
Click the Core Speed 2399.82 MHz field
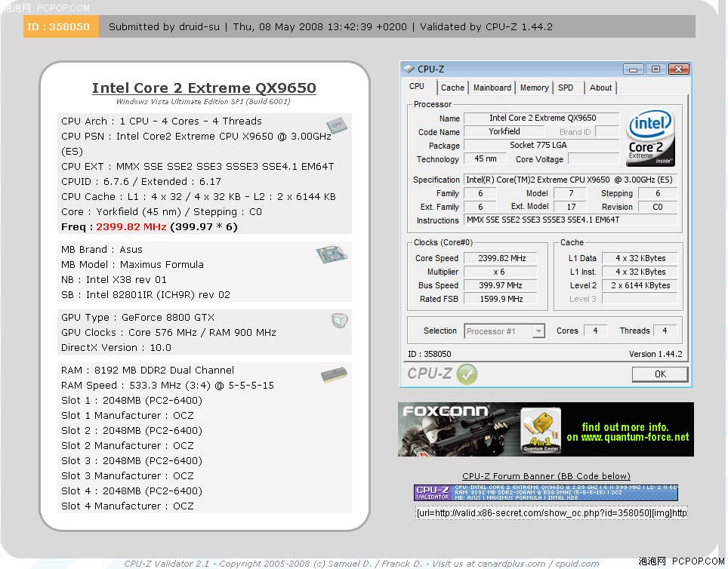501,258
